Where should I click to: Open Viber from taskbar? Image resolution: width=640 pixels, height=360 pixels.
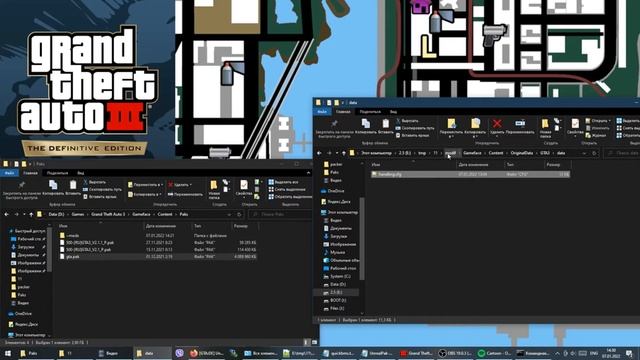tap(179, 353)
